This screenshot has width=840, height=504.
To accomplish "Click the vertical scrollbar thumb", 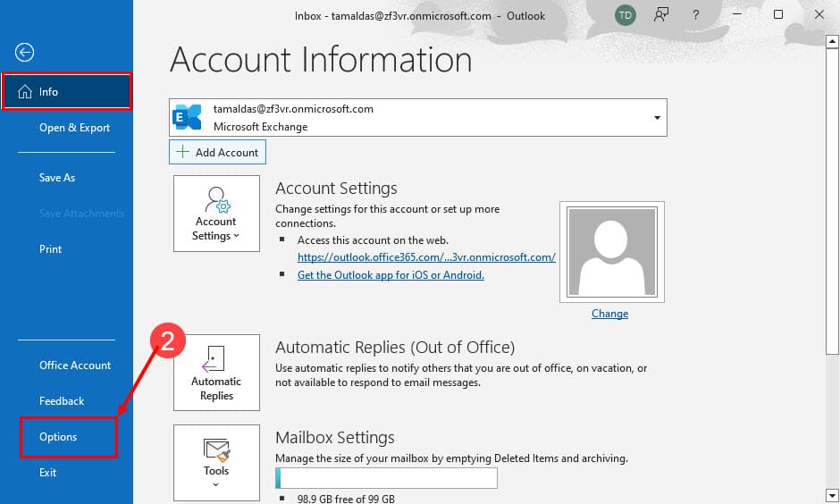I will click(x=832, y=201).
